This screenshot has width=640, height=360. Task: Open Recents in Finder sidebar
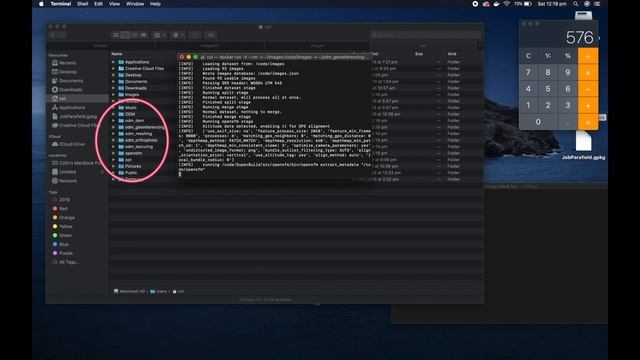point(64,63)
